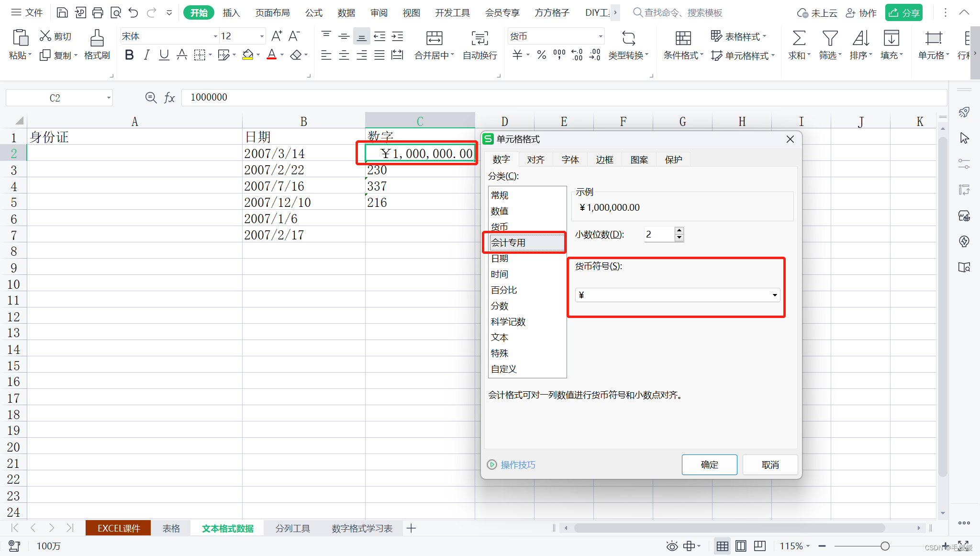980x556 pixels.
Task: Click the Merge and Center (合并居中) icon
Action: (434, 38)
